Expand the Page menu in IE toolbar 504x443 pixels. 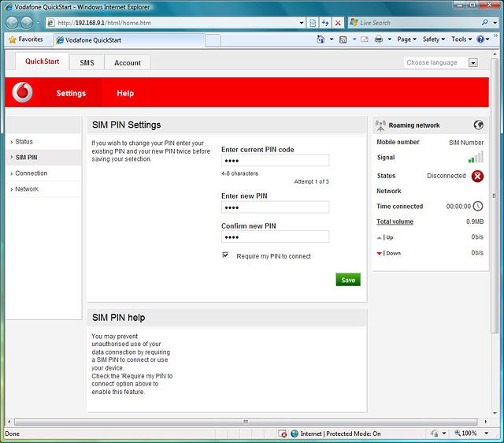click(x=406, y=39)
